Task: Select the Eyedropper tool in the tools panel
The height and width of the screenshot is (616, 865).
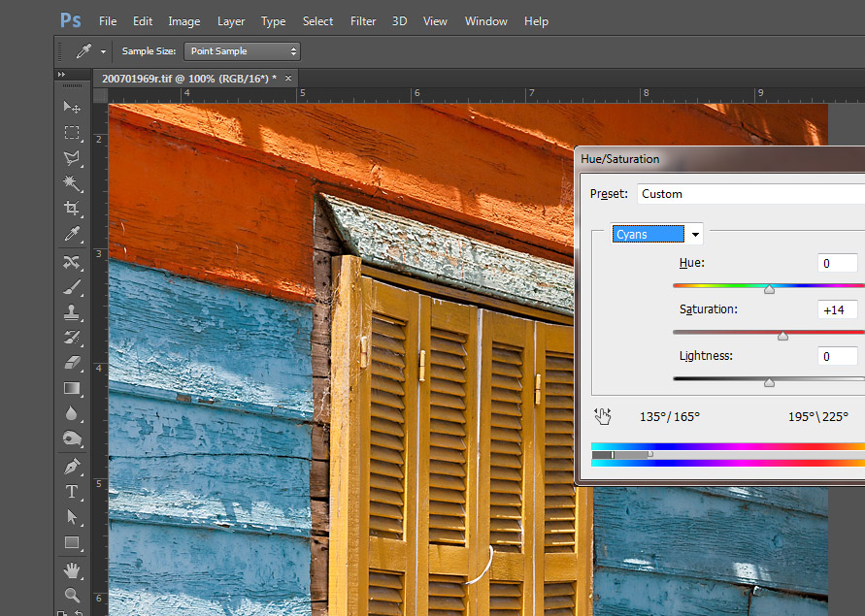Action: 72,234
